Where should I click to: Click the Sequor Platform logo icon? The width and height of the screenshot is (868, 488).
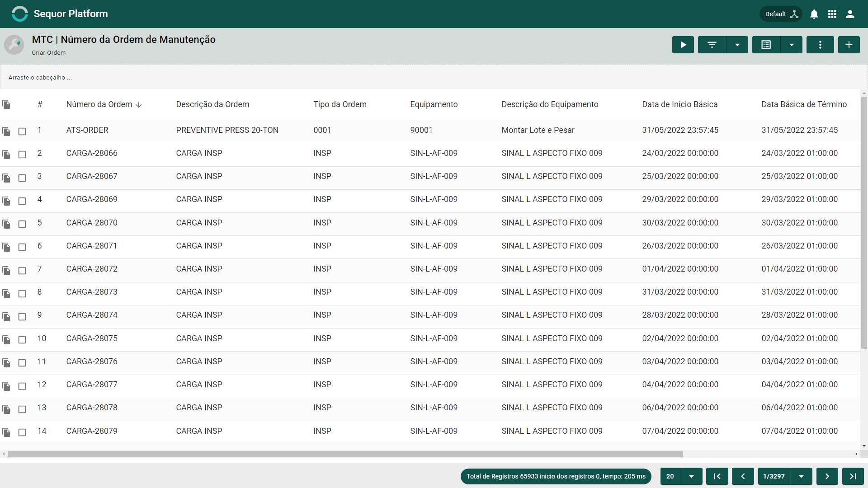19,14
